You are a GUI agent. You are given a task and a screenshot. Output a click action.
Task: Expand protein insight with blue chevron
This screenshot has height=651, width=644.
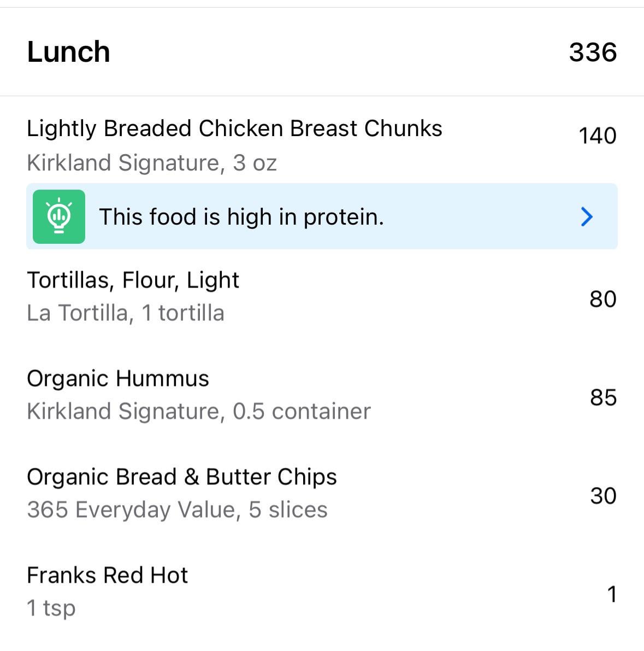pos(587,216)
